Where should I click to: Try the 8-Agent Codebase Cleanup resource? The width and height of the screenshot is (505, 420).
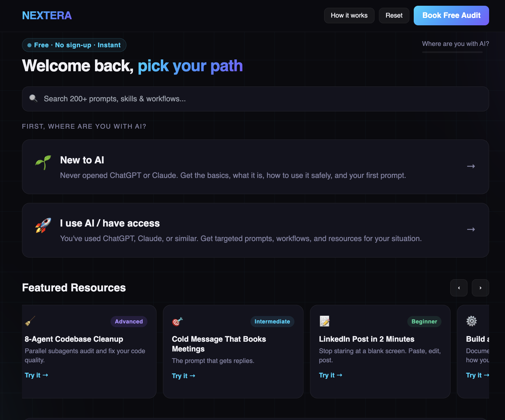coord(37,375)
